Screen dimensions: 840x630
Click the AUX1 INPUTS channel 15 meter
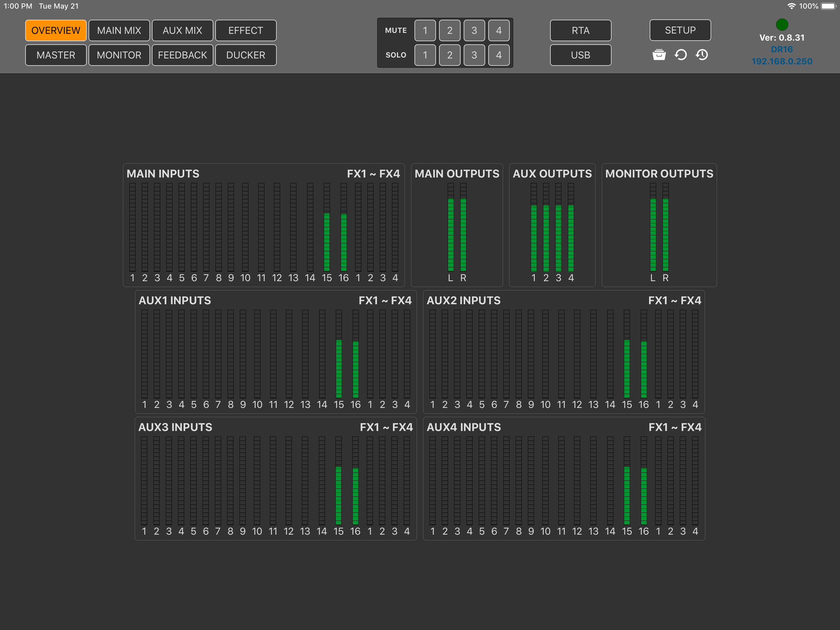coord(339,354)
